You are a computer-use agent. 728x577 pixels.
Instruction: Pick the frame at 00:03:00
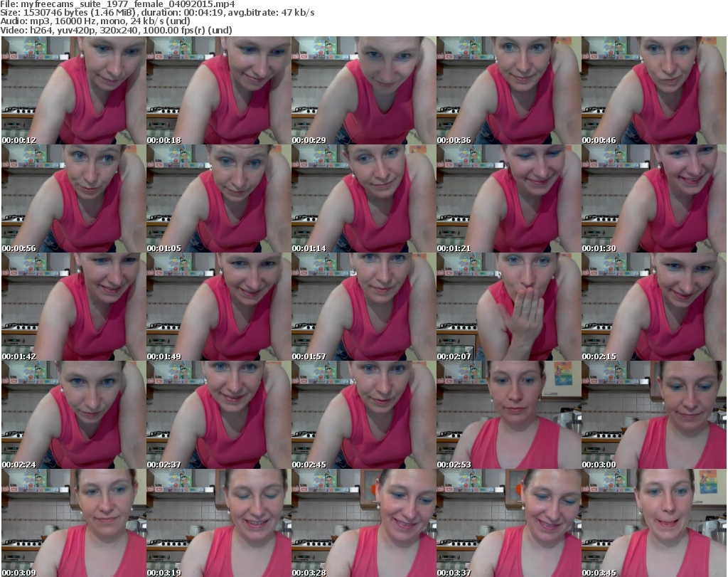[654, 415]
